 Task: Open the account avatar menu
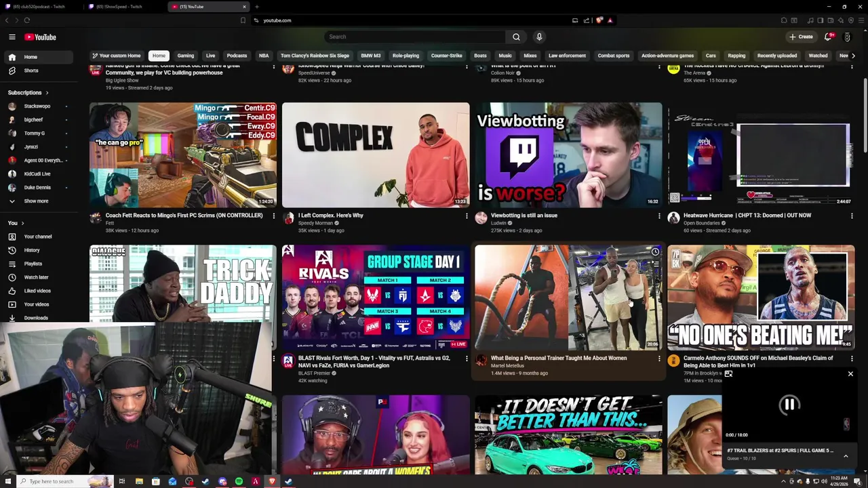tap(847, 37)
